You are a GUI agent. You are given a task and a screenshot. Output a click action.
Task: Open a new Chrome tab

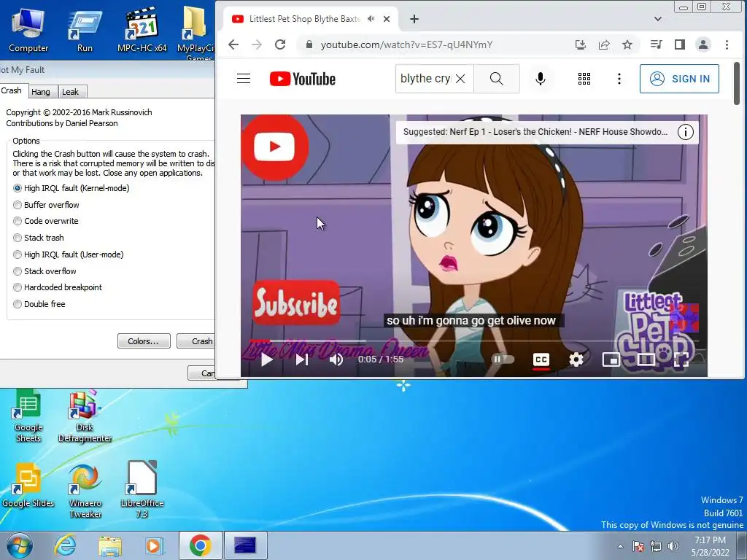point(414,19)
